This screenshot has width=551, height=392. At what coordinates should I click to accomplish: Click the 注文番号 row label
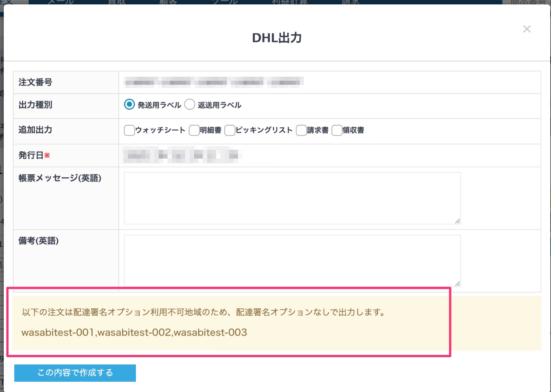tap(35, 82)
